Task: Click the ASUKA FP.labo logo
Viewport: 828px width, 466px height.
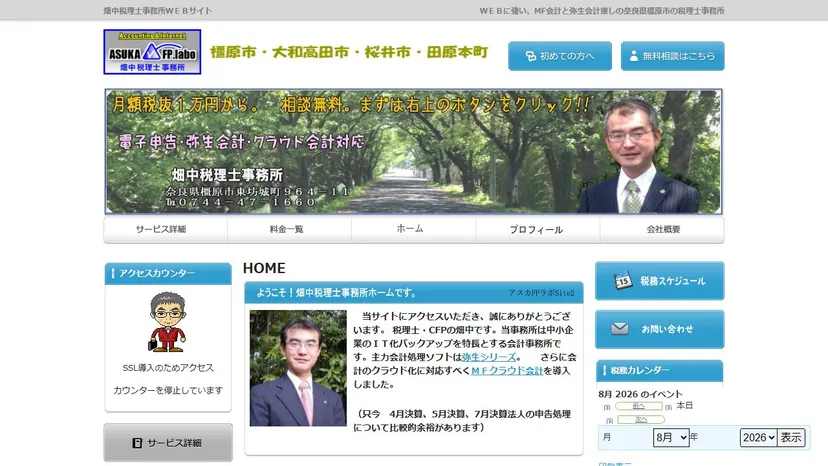Action: point(152,52)
